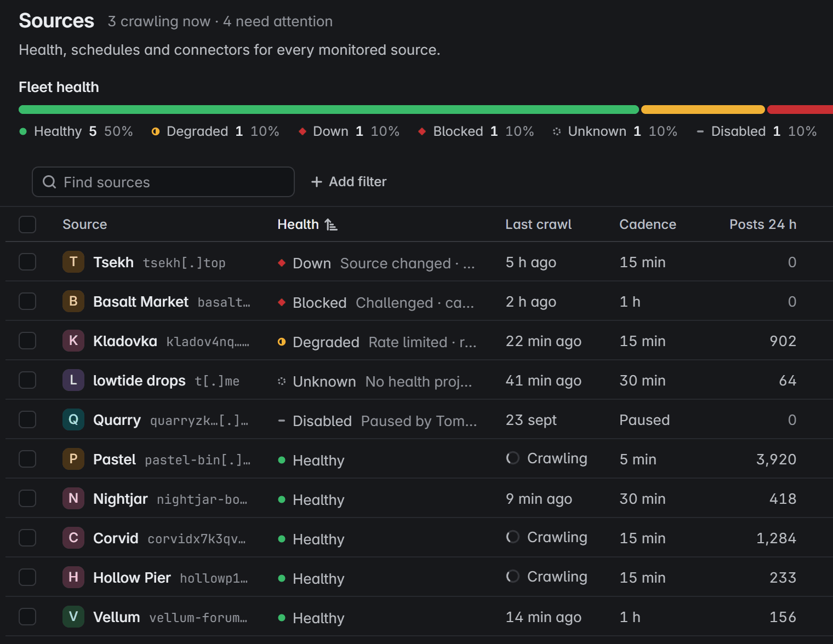Click the lowtide drops "L" avatar icon
The image size is (833, 644).
click(73, 380)
